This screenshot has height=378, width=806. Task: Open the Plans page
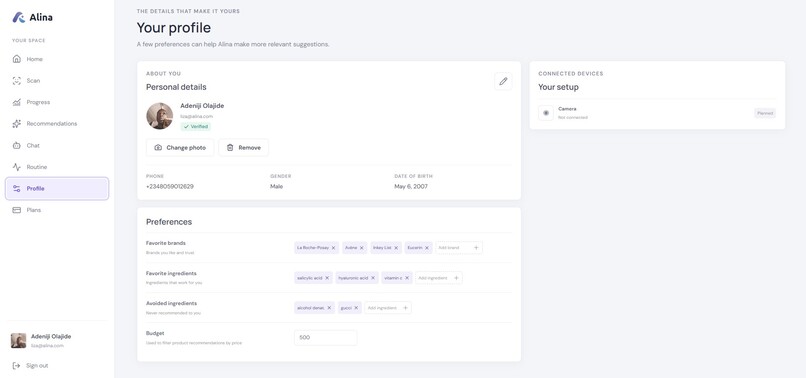[x=57, y=210]
